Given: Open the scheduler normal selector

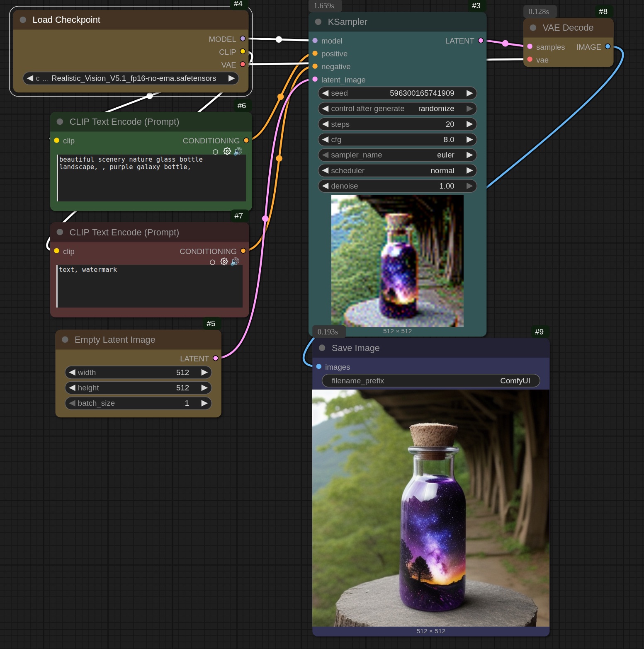Looking at the screenshot, I should click(x=397, y=170).
